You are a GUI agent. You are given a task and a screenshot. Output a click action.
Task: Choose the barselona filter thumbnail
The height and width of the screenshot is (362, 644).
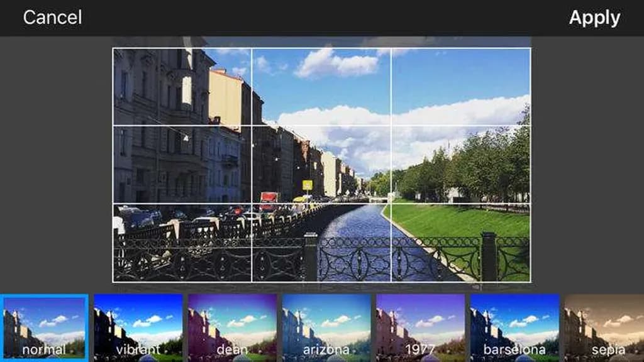click(514, 327)
